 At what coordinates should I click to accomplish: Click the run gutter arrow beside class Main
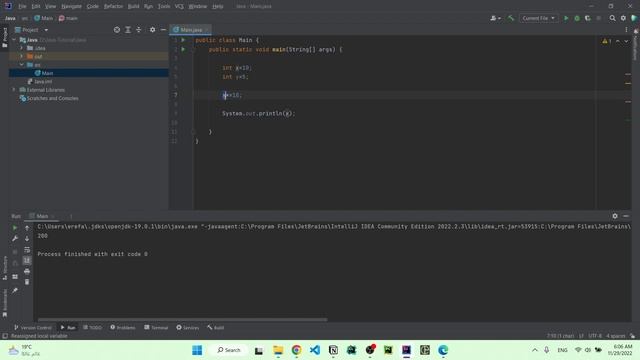183,40
